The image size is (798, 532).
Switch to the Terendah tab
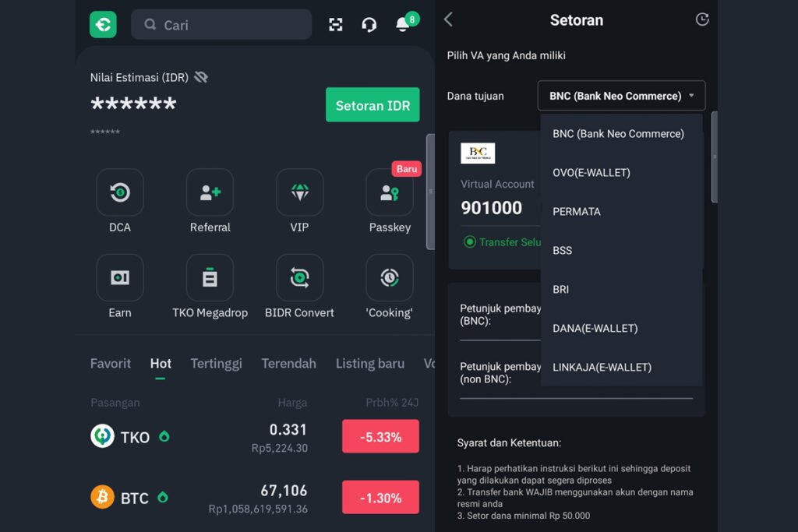[x=288, y=364]
